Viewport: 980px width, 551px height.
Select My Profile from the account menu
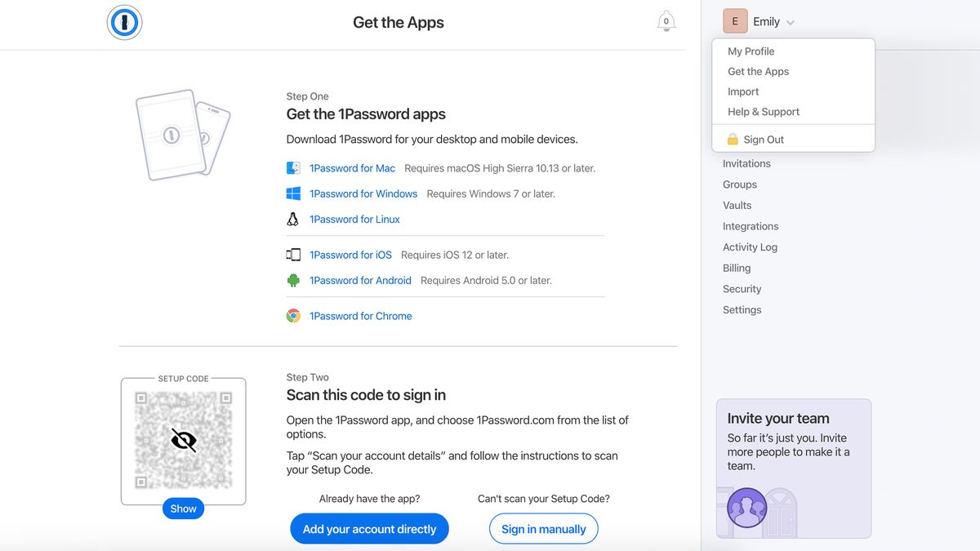[x=750, y=51]
